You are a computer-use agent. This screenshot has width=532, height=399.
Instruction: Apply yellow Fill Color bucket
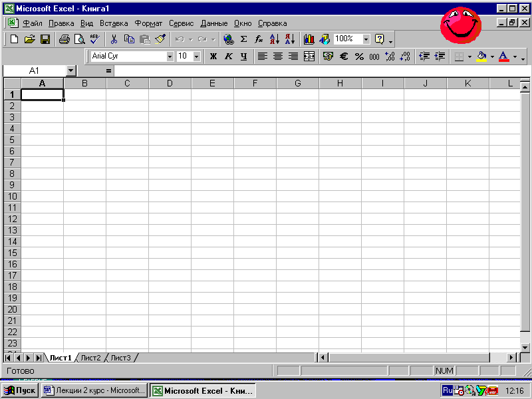(481, 57)
